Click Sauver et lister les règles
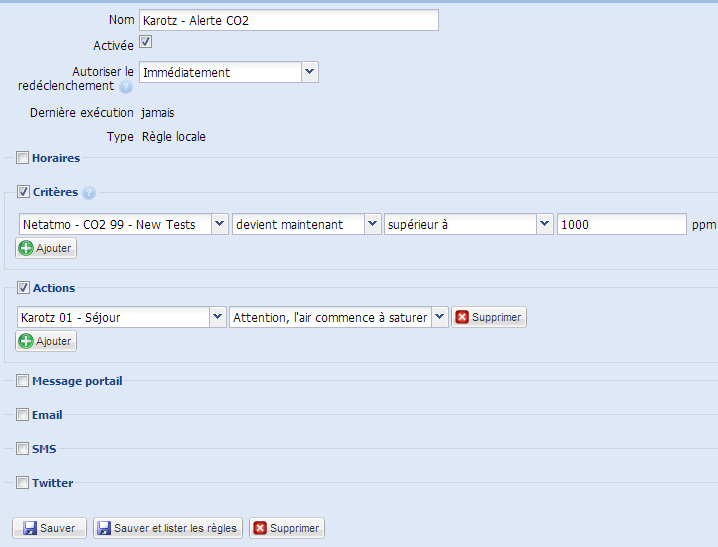The width and height of the screenshot is (718, 547). [x=168, y=528]
